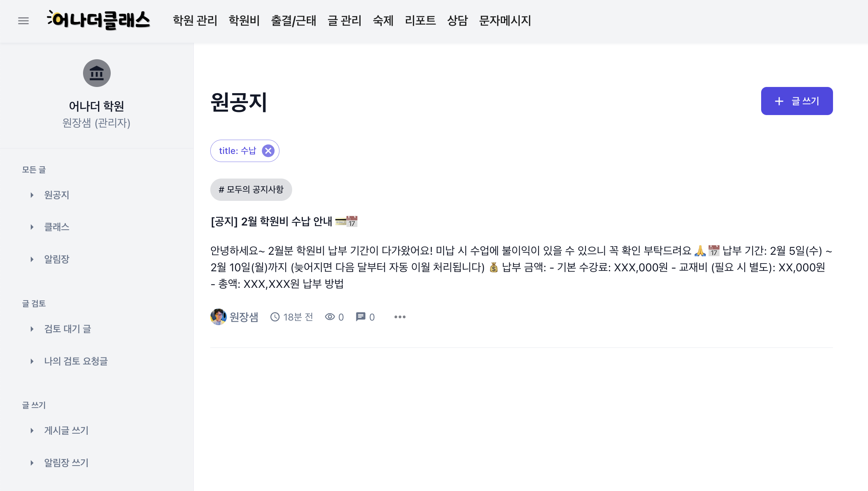Screen dimensions: 868x491
Task: Click the view count eye icon
Action: (x=330, y=317)
